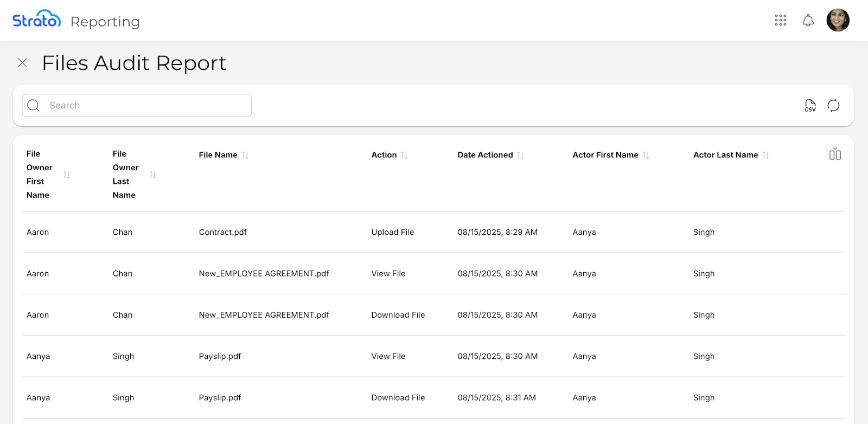Open the apps grid launcher
This screenshot has width=868, height=424.
(x=780, y=21)
